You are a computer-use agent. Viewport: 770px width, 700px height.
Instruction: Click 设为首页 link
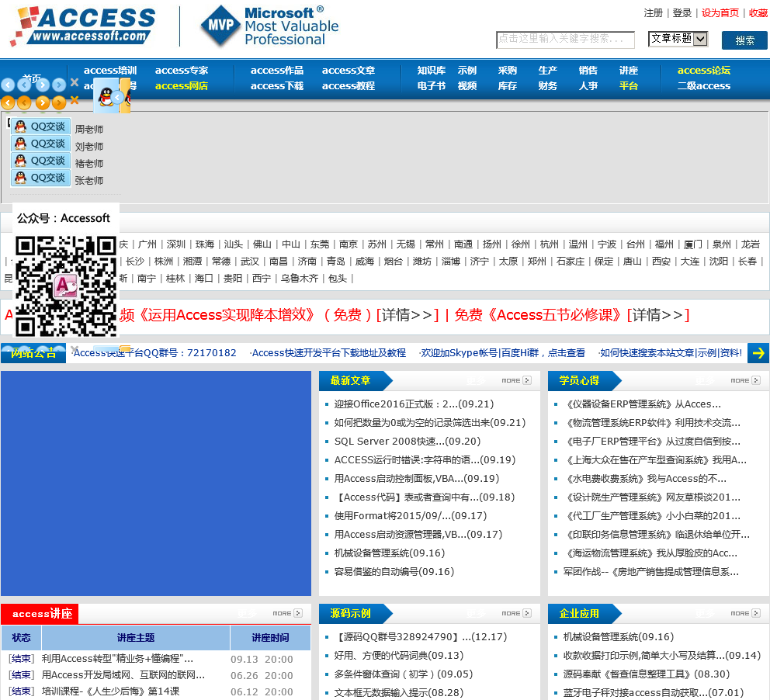tap(720, 12)
